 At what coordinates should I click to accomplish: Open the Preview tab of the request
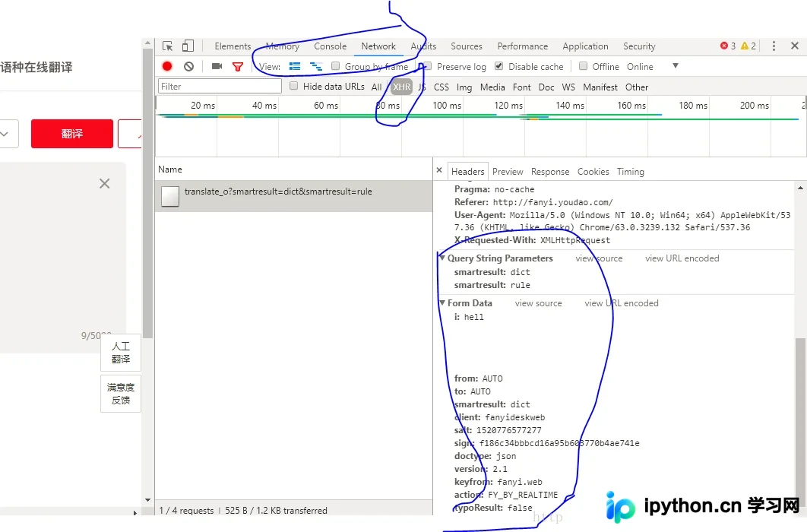(x=508, y=171)
